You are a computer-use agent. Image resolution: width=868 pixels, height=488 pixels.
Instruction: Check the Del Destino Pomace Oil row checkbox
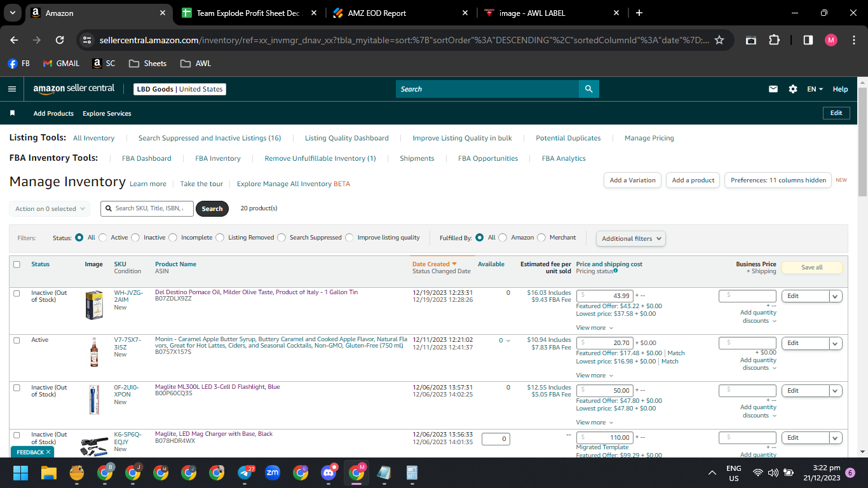pos(17,293)
